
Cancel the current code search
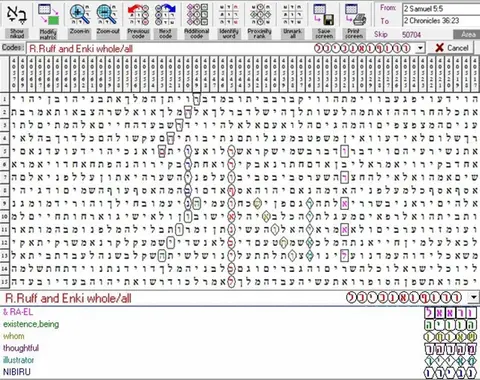pos(450,48)
